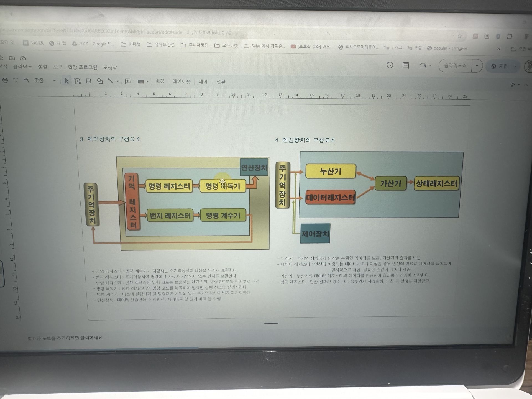This screenshot has height=399, width=532.
Task: Select the shape tool icon
Action: pyautogui.click(x=100, y=81)
